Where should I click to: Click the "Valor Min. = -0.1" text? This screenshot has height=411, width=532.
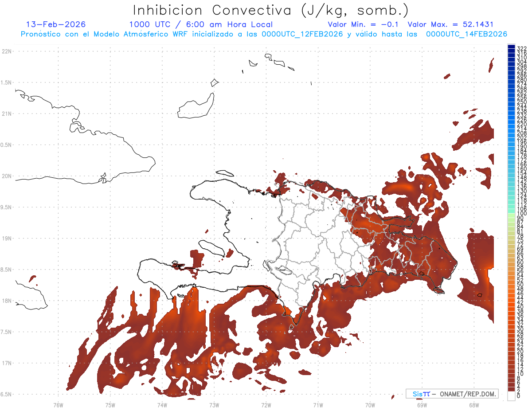coord(364,24)
